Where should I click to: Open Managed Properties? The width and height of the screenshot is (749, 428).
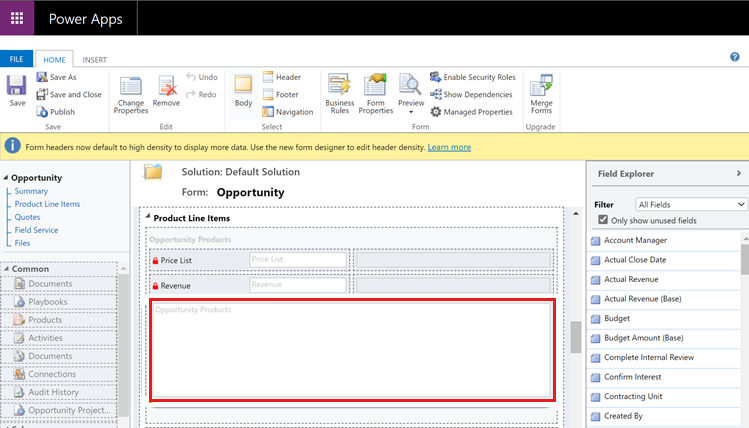pos(471,112)
